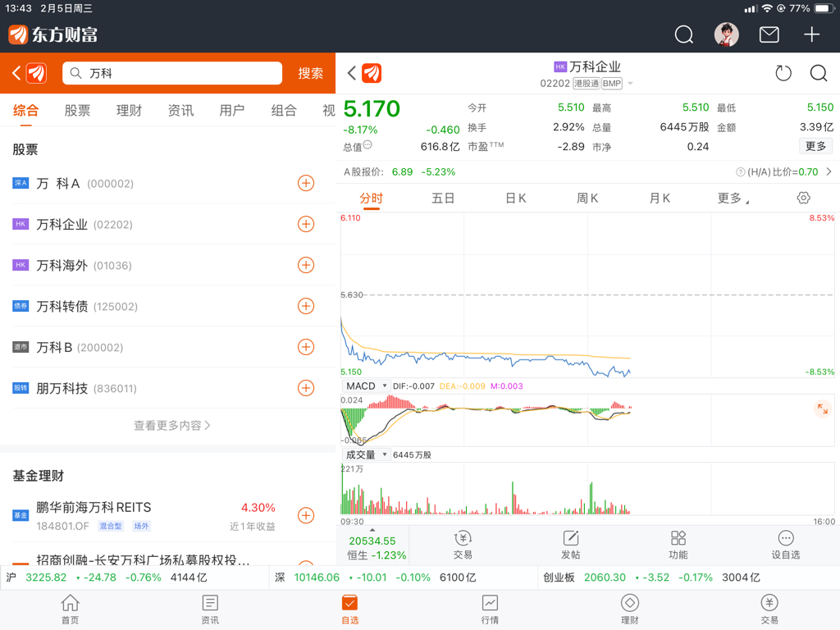The height and width of the screenshot is (630, 840).
Task: Switch chart to 日K view
Action: (x=516, y=199)
